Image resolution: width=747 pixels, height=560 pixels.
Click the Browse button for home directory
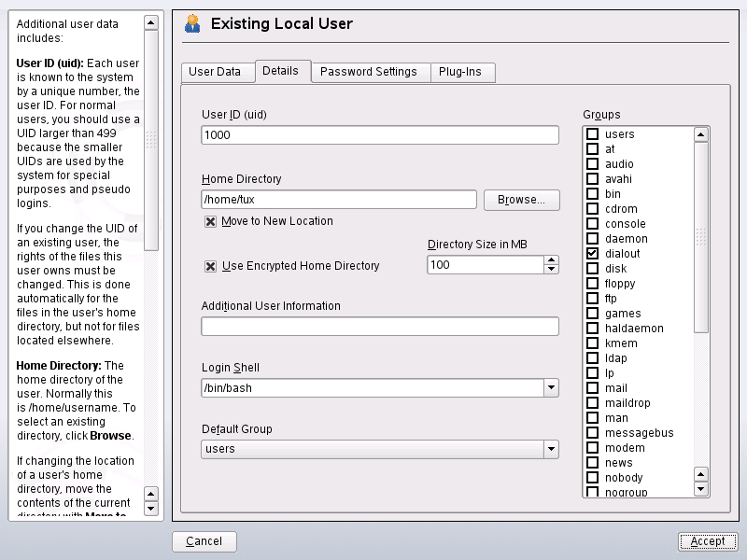[x=521, y=200]
